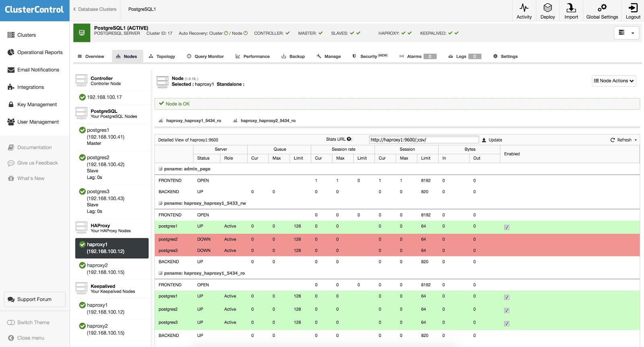This screenshot has width=644, height=347.
Task: Select the postgres1 Master node
Action: (111, 137)
